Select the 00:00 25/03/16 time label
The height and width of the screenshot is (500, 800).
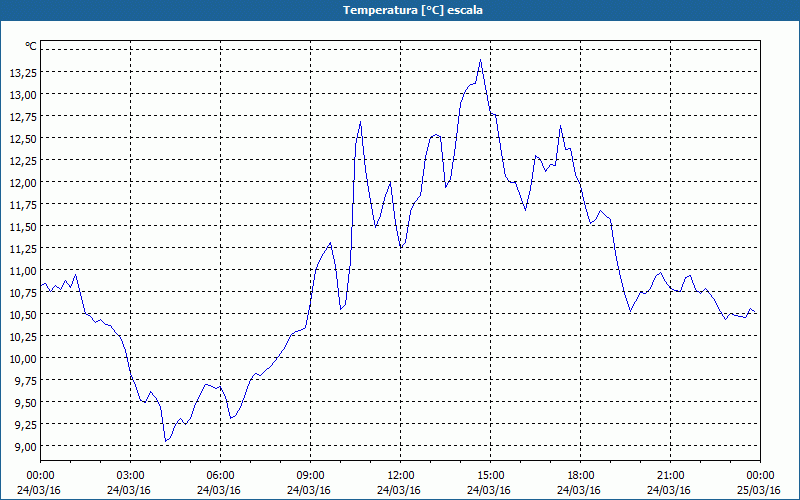point(761,483)
